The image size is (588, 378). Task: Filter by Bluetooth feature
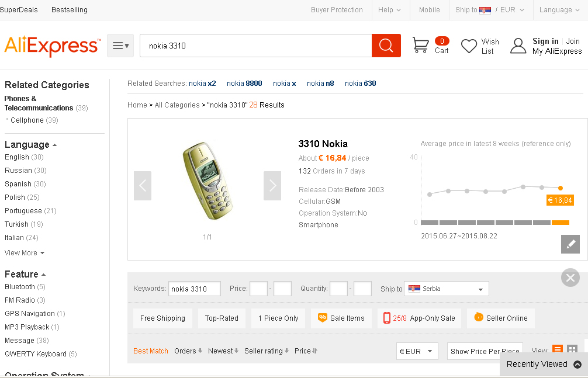20,287
